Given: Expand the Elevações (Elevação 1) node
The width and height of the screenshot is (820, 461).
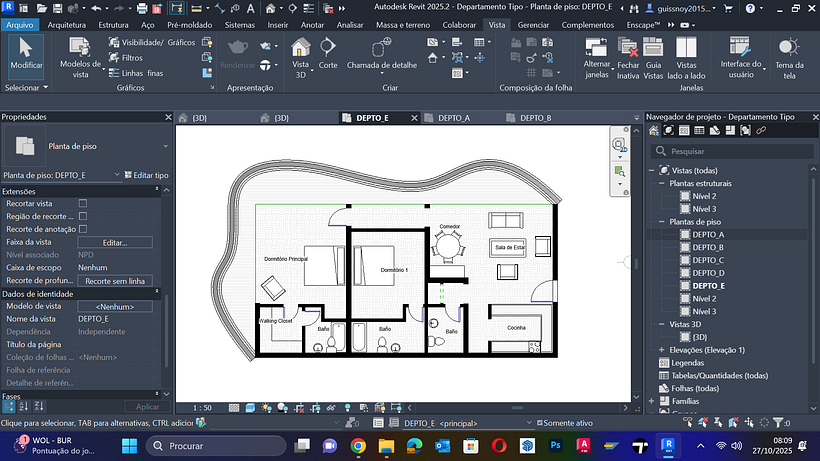Looking at the screenshot, I should [661, 350].
